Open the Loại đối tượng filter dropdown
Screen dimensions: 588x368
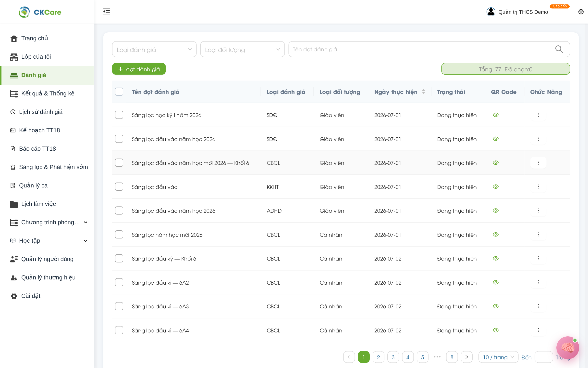242,49
